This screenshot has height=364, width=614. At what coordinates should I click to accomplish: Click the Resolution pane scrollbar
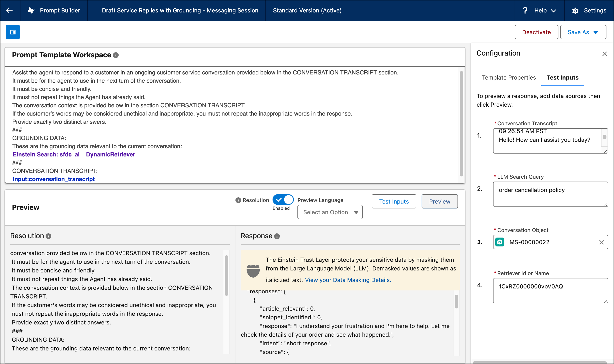tap(226, 276)
